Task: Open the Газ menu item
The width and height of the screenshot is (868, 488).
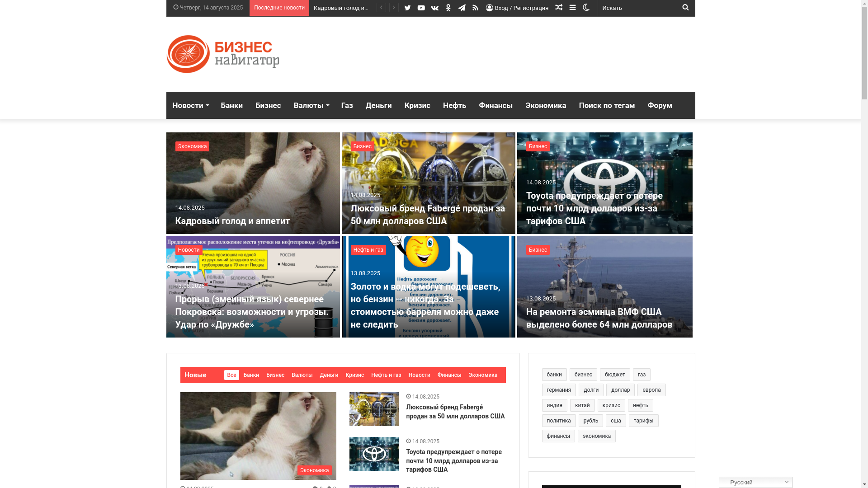Action: [x=347, y=105]
